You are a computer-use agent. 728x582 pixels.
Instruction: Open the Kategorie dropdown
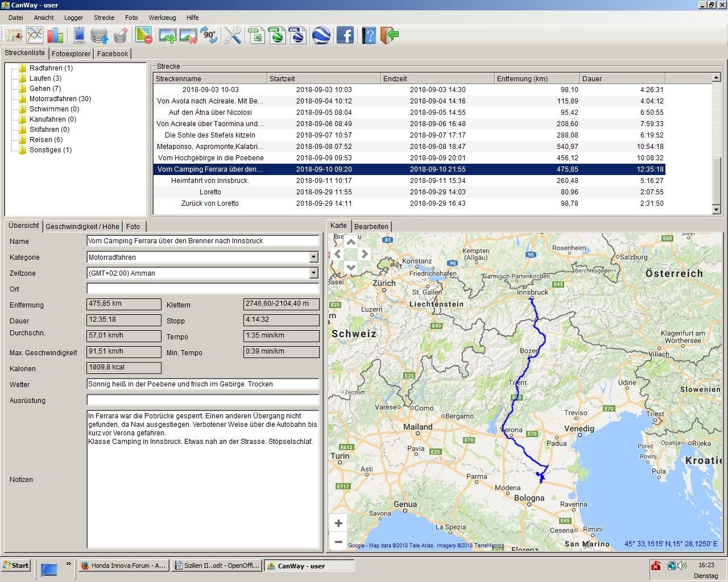click(x=313, y=257)
